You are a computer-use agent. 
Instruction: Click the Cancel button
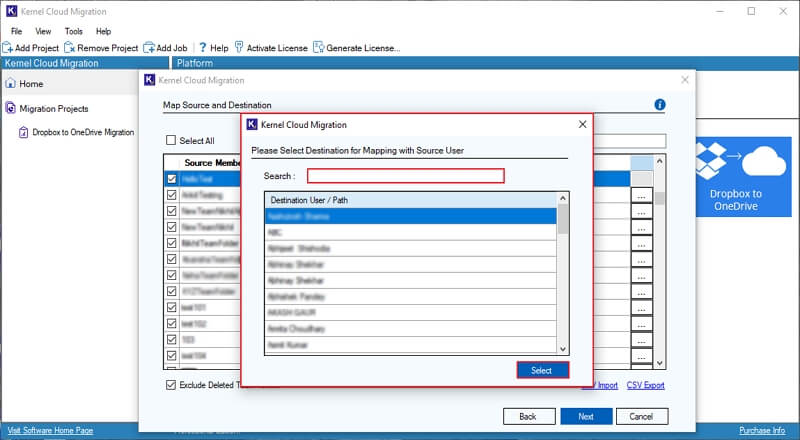642,417
